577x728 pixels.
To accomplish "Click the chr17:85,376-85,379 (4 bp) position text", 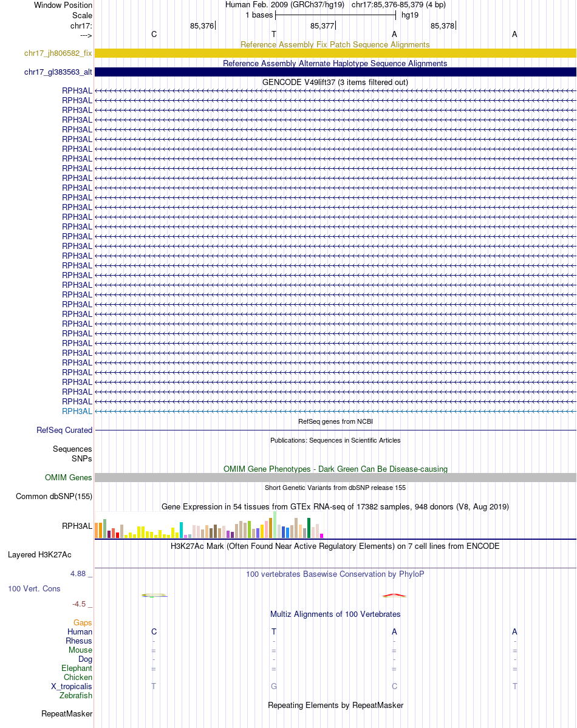I will click(398, 5).
